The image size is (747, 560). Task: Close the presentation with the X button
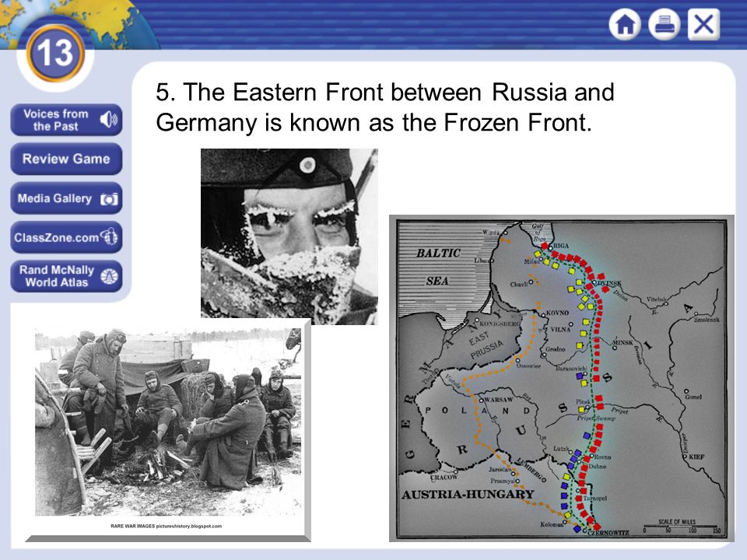(x=703, y=24)
